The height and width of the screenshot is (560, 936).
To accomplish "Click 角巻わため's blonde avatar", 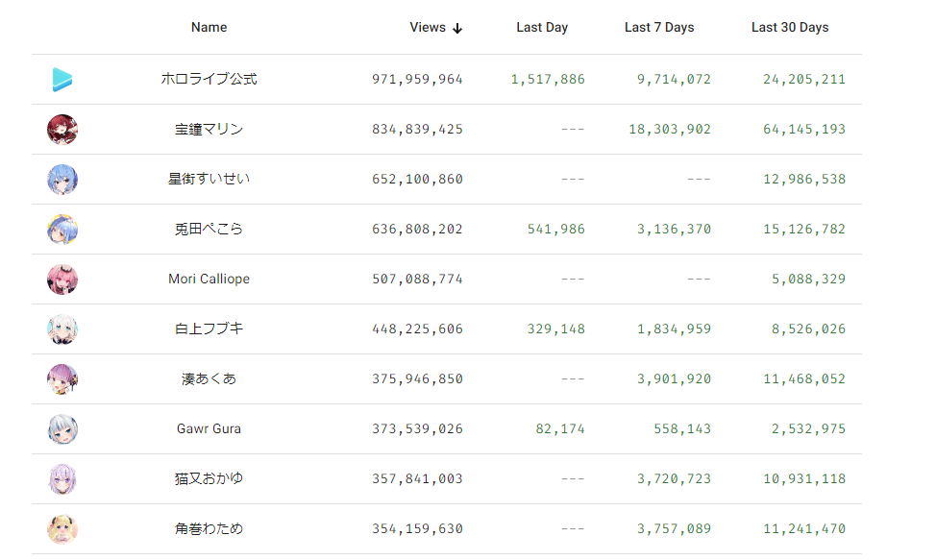I will pyautogui.click(x=62, y=529).
